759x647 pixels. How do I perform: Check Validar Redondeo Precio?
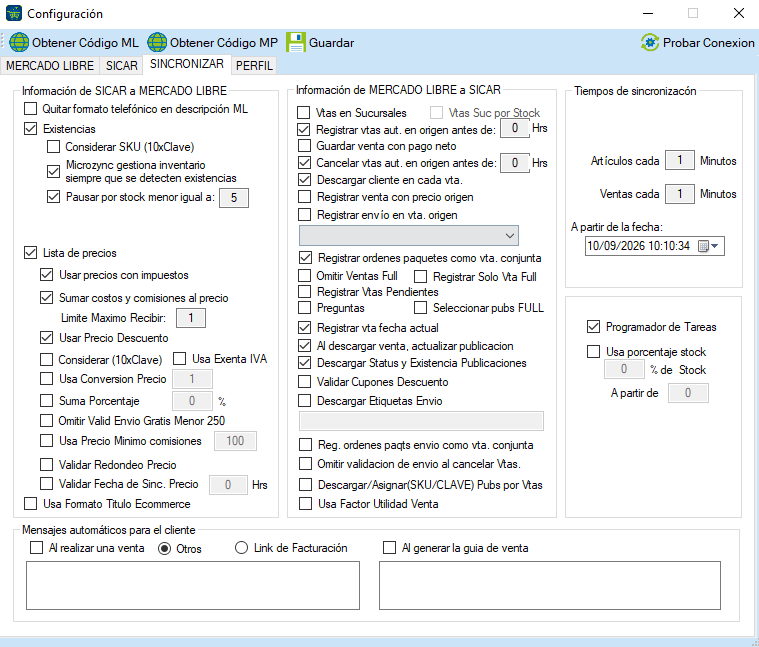(46, 465)
